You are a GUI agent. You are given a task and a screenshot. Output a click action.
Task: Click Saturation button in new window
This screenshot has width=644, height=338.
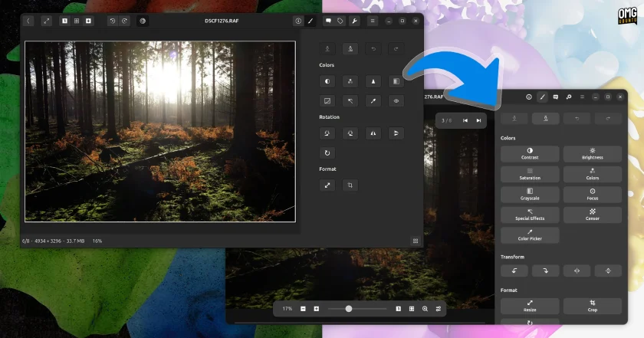point(530,174)
